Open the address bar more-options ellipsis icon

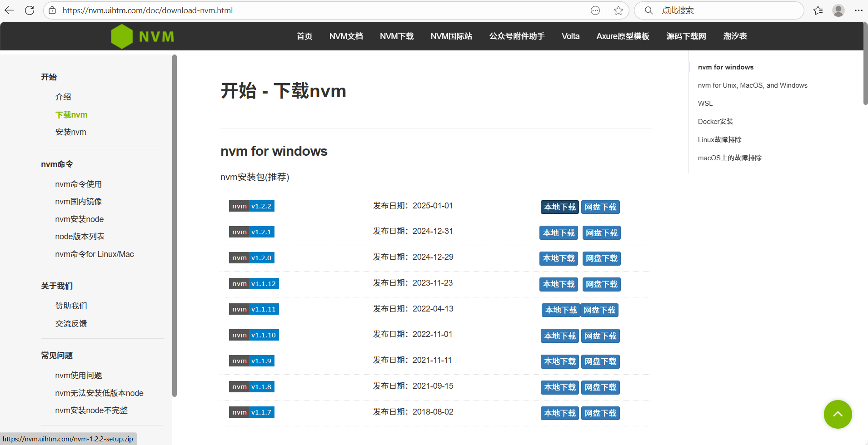coord(595,10)
